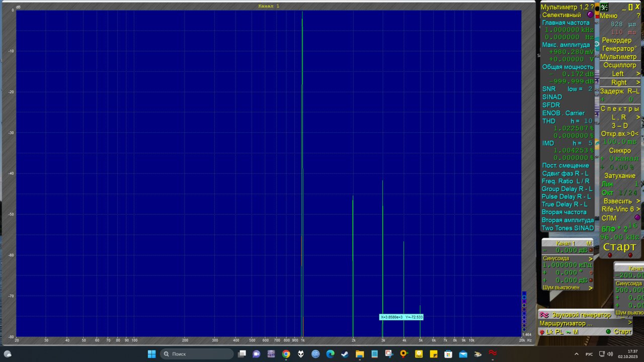Click the question mark help icon next to Меню

[x=638, y=16]
